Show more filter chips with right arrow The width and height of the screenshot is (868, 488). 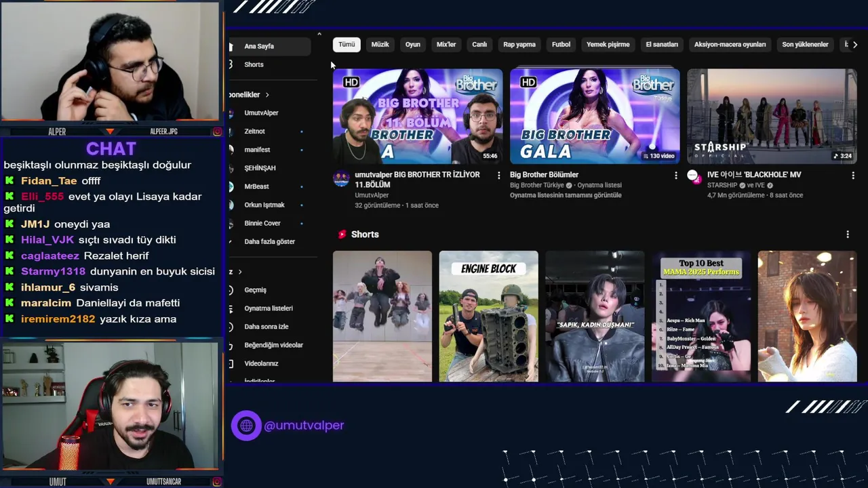[854, 45]
